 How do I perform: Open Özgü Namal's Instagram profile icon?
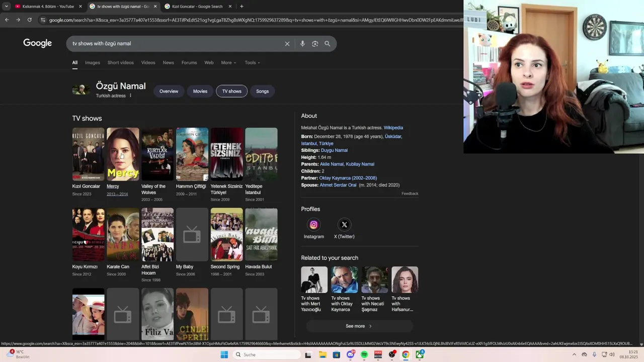coord(313,225)
